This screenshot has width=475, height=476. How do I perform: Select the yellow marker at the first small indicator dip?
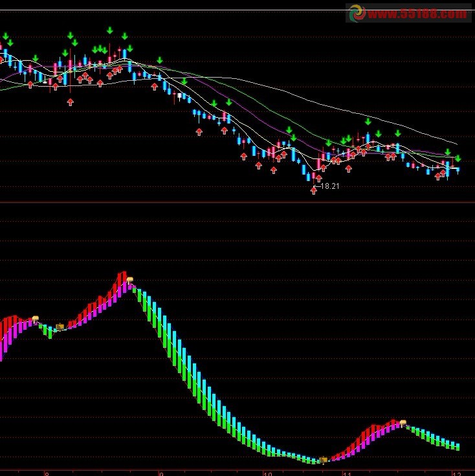[x=60, y=327]
